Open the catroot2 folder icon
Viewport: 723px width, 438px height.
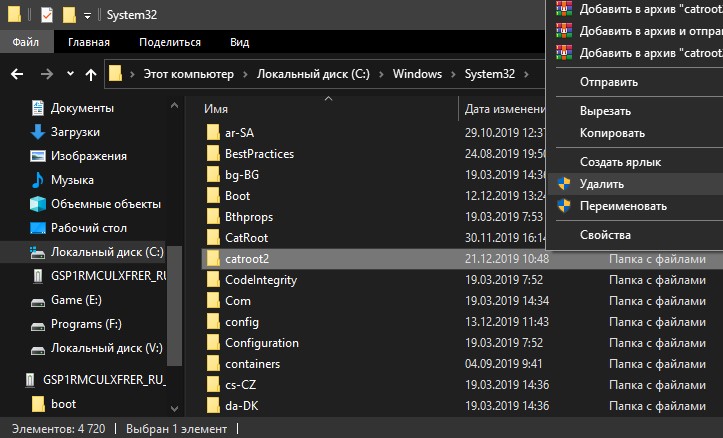point(213,259)
